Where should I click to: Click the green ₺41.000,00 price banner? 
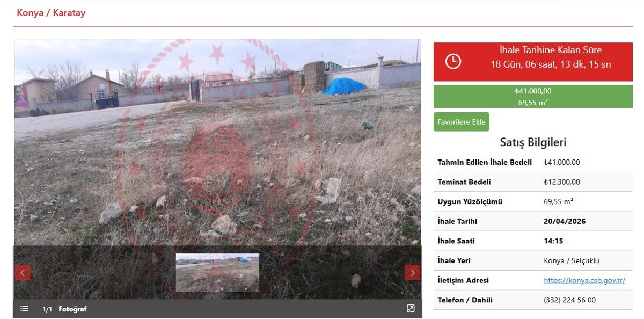[x=532, y=97]
